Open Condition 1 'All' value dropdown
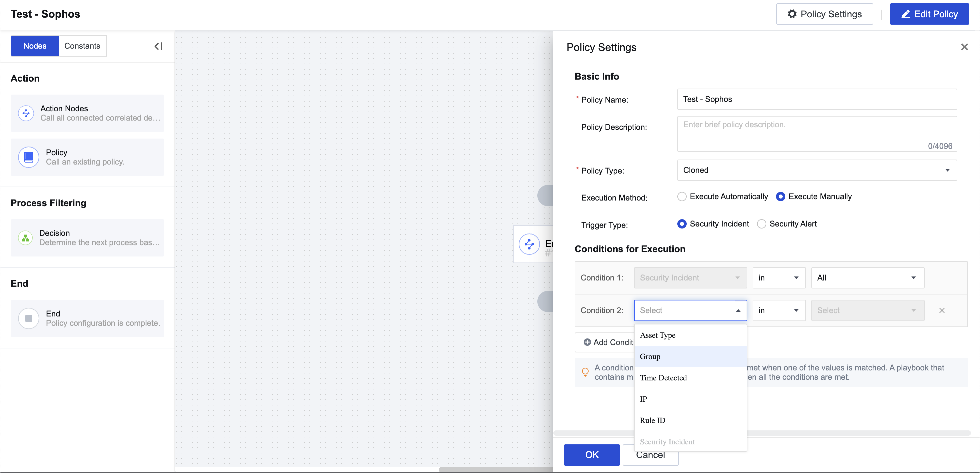980x473 pixels. (x=867, y=278)
